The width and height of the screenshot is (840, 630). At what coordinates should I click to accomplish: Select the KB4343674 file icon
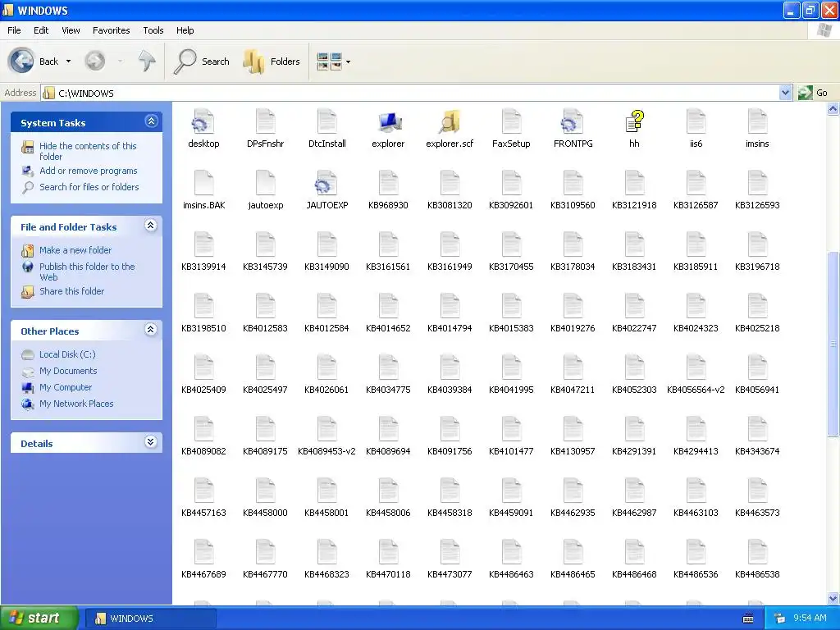click(757, 430)
